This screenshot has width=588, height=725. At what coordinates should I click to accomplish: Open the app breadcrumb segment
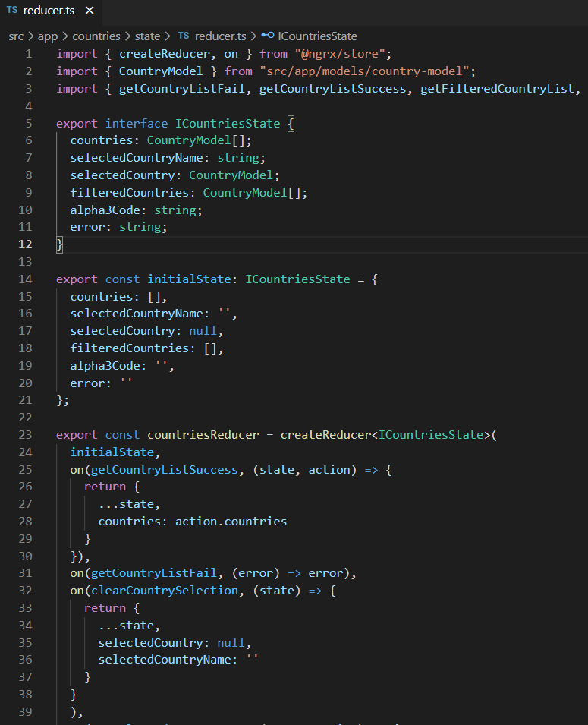point(48,36)
